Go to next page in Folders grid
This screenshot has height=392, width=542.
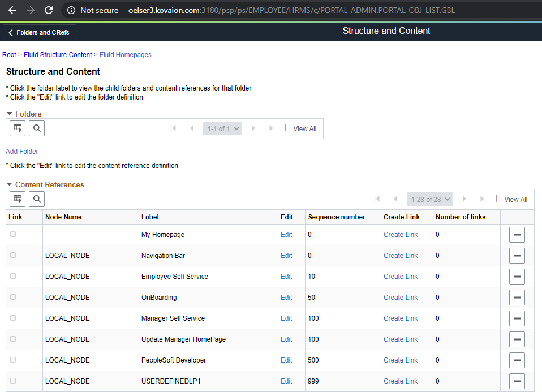tap(253, 128)
